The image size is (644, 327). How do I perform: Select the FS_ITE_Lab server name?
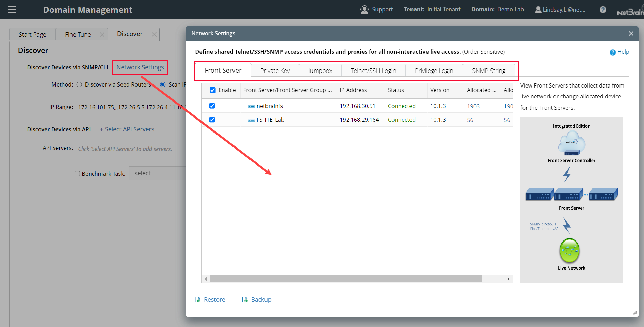[x=270, y=120]
